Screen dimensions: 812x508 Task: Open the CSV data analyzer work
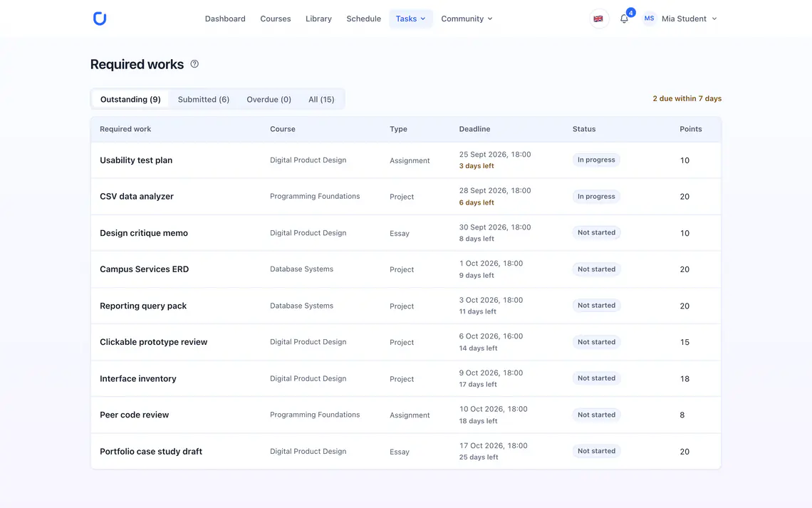[x=137, y=196]
